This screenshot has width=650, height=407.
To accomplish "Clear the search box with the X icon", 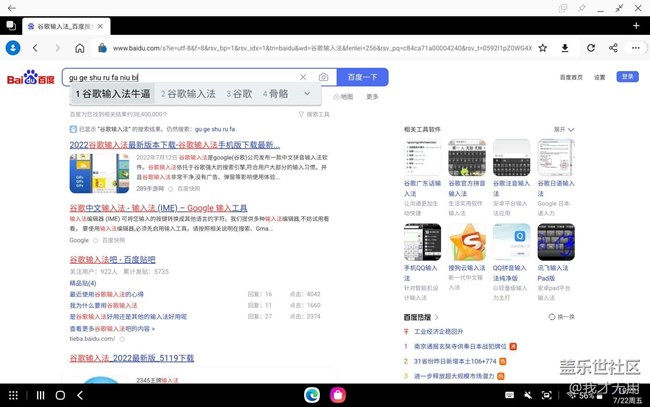I will [x=303, y=77].
